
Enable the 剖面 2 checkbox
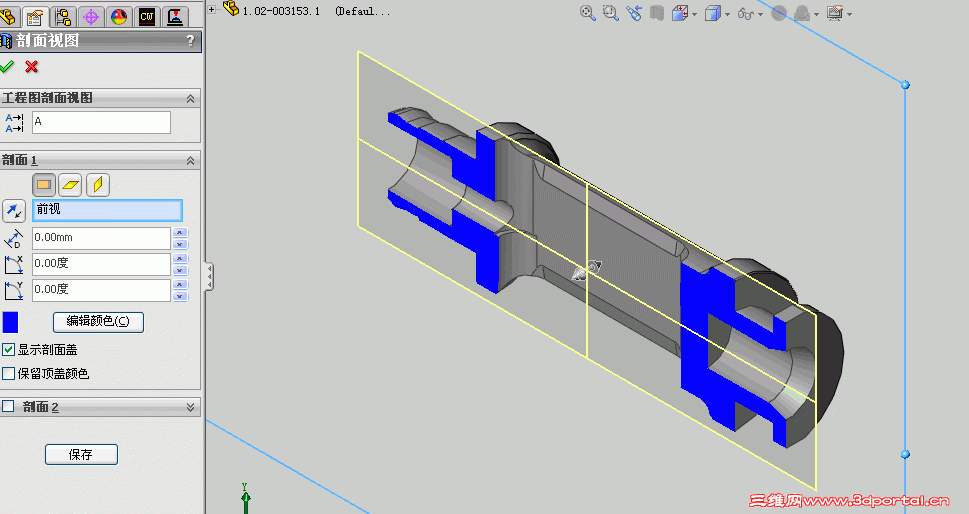[9, 407]
